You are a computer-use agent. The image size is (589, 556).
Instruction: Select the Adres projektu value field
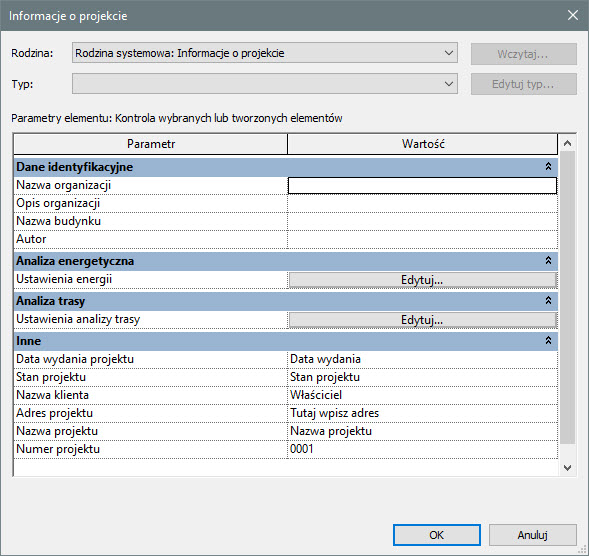[422, 413]
